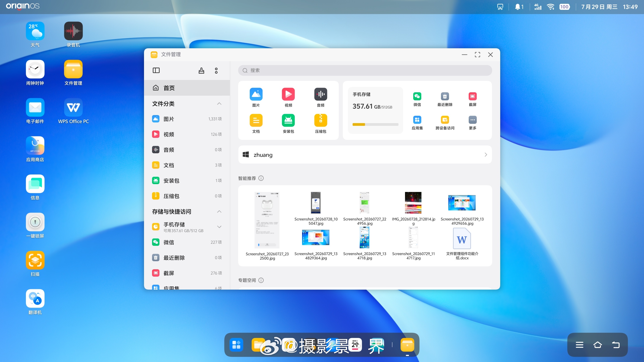Viewport: 644px width, 362px height.
Task: Select 图片 in sidebar file categories
Action: 187,119
